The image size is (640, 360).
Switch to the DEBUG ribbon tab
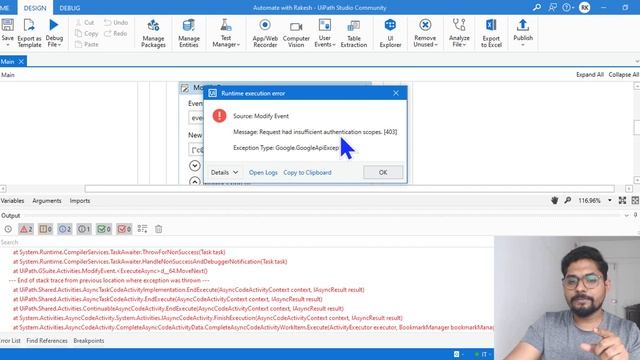[x=70, y=8]
